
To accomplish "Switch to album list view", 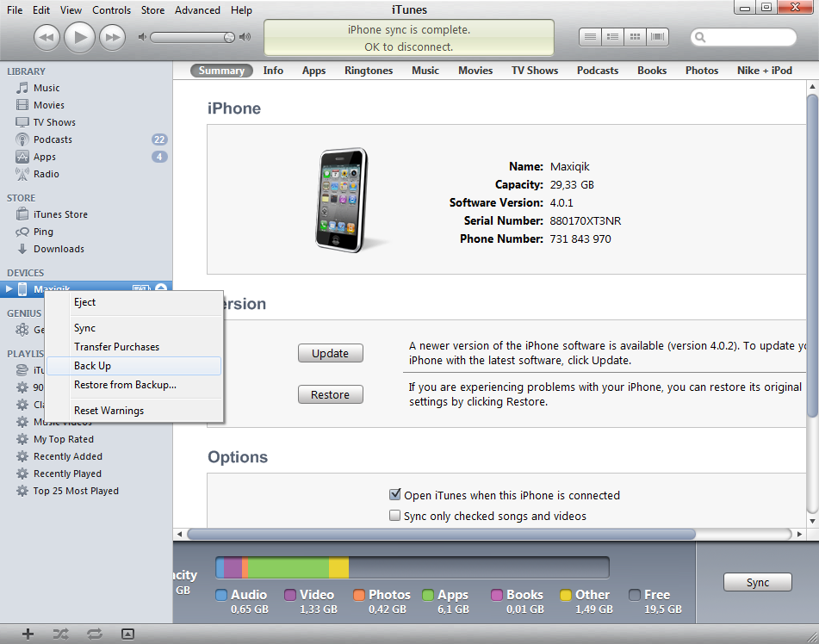I will pos(612,36).
